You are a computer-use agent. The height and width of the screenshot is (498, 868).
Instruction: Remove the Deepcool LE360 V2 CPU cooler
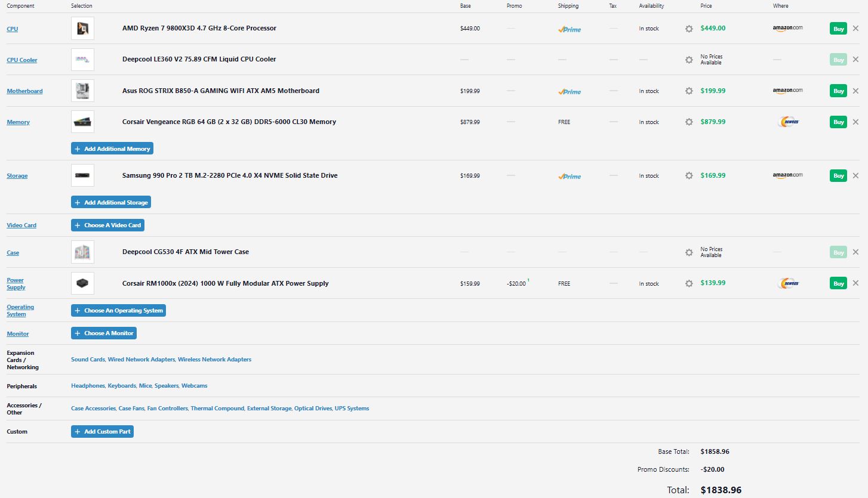click(855, 59)
